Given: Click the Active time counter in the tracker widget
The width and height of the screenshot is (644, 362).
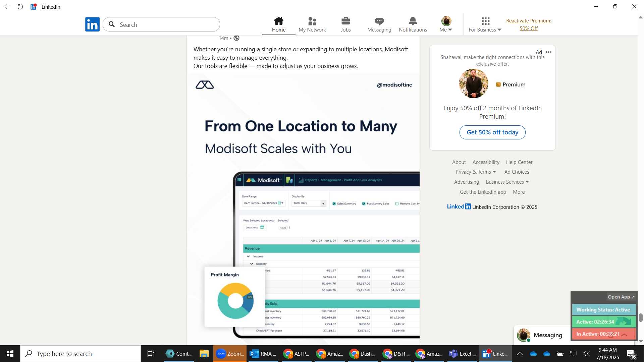Looking at the screenshot, I should click(603, 322).
